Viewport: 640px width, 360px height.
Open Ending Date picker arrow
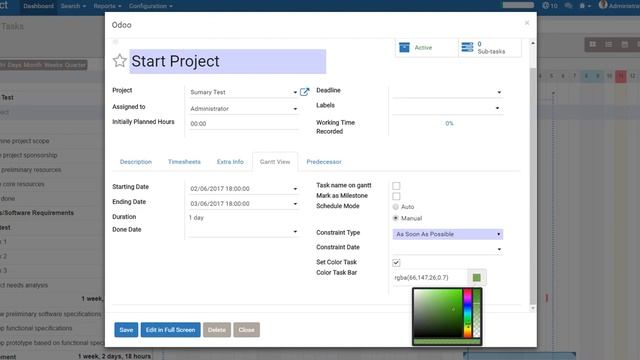click(x=295, y=204)
